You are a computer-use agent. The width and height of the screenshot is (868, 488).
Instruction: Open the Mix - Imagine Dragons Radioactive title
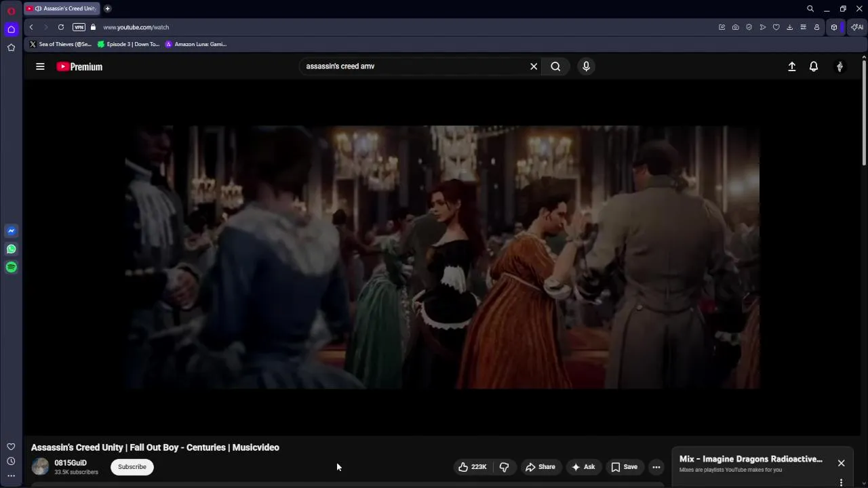click(751, 459)
